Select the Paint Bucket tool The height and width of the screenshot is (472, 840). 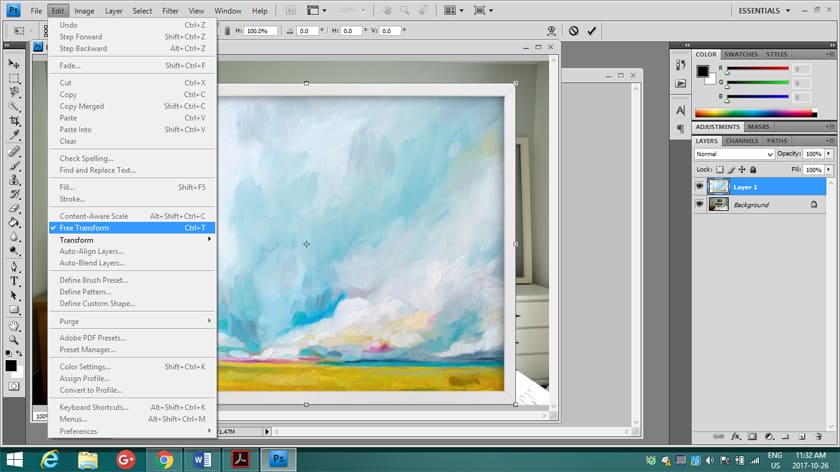pos(14,222)
